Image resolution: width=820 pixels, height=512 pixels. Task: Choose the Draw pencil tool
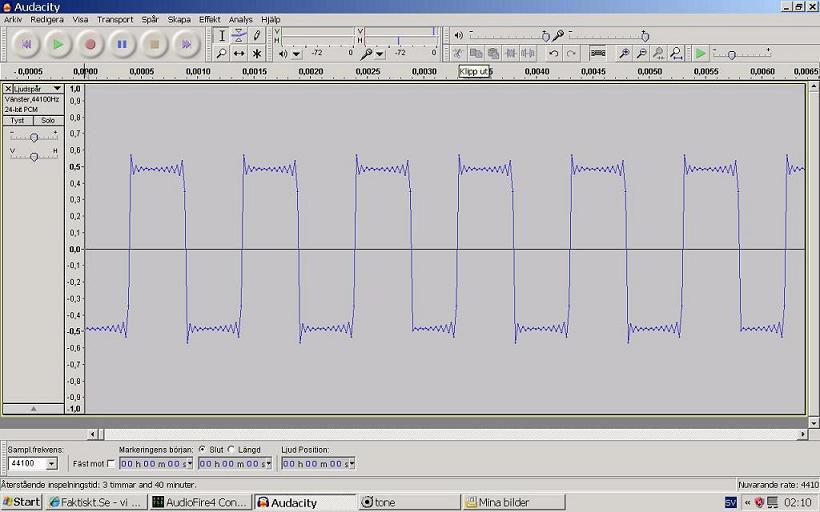pyautogui.click(x=257, y=36)
